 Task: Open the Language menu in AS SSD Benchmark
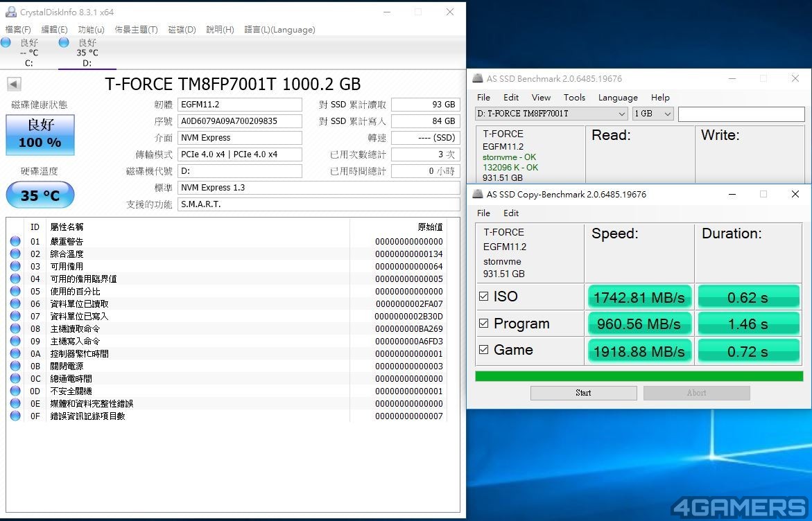pos(618,97)
